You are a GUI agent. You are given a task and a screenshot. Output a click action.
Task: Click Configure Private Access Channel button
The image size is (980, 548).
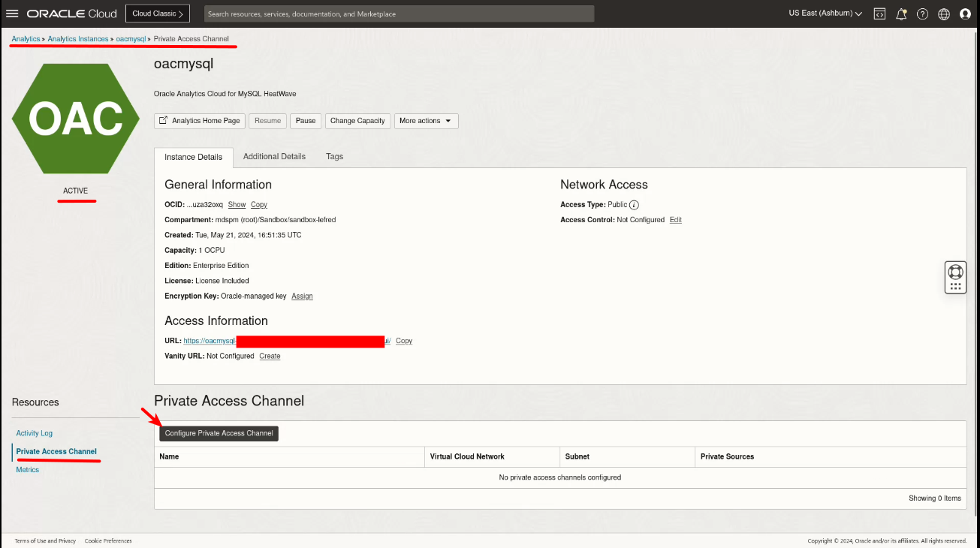pyautogui.click(x=219, y=433)
